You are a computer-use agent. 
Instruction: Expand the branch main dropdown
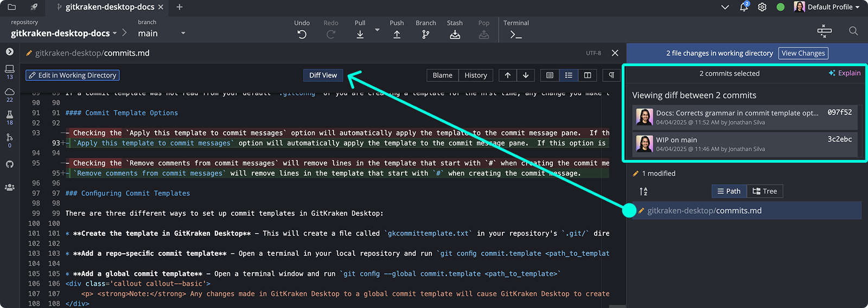coord(183,33)
